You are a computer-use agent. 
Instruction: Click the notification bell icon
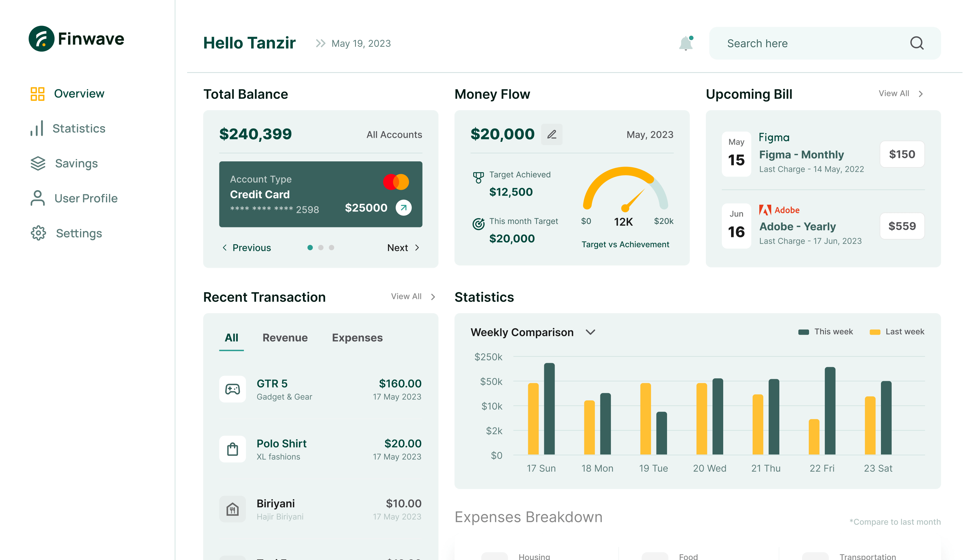(x=686, y=43)
